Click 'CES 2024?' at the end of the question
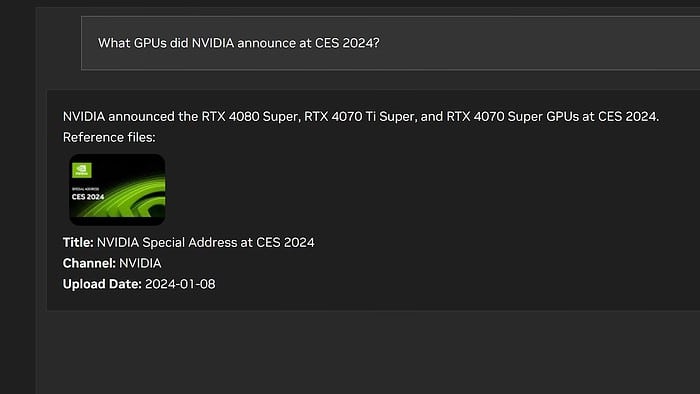Image resolution: width=700 pixels, height=394 pixels. point(347,43)
